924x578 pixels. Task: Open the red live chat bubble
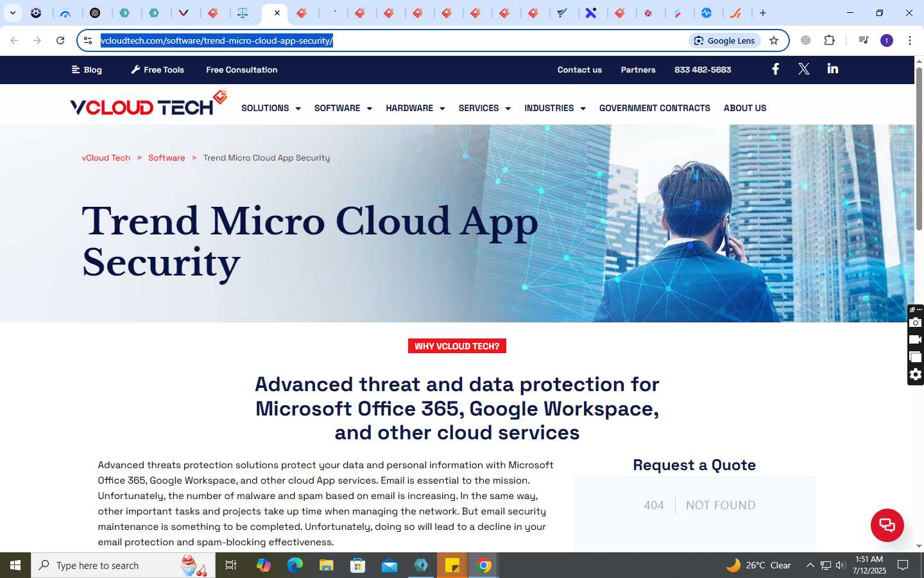click(x=887, y=525)
